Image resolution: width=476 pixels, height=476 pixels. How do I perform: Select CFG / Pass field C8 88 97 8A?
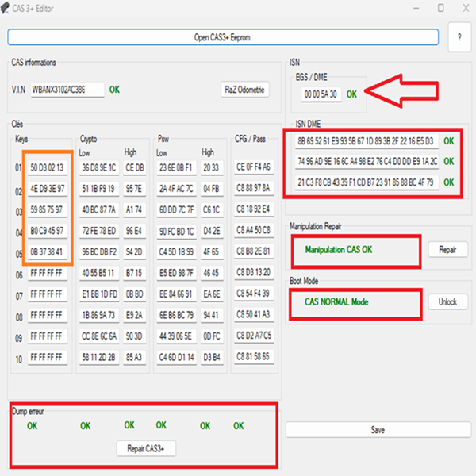pyautogui.click(x=254, y=188)
